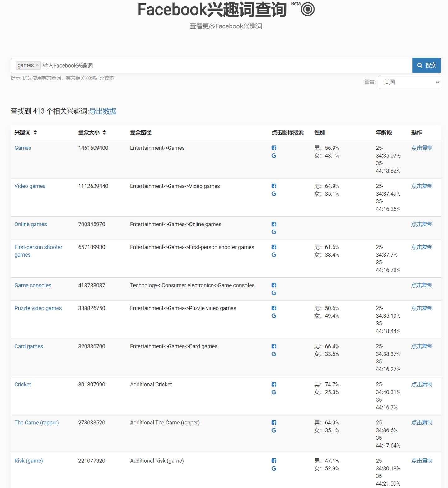Open Facebook icon for The Game (rapper)
This screenshot has height=488, width=448.
[274, 423]
